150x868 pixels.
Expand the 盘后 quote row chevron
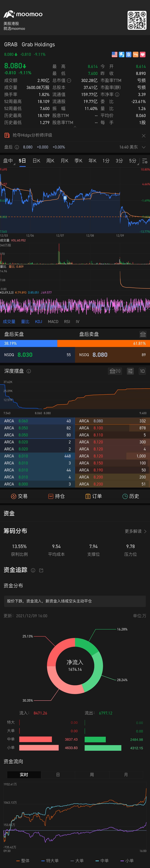pos(144,147)
